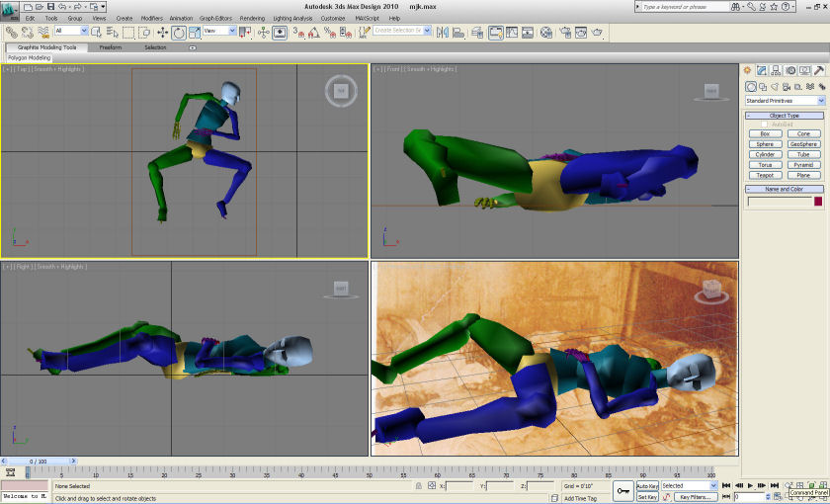The image size is (830, 504).
Task: Open the Modify tab in command panel
Action: (x=762, y=70)
